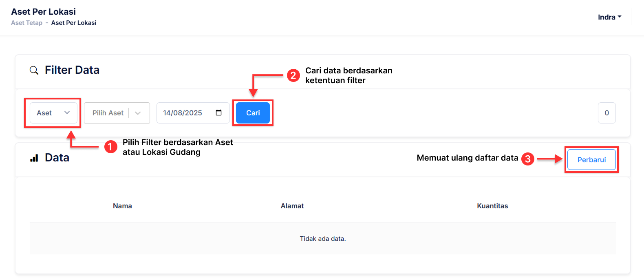The width and height of the screenshot is (644, 280).
Task: Go to Aset Tetap breadcrumb link
Action: [26, 23]
